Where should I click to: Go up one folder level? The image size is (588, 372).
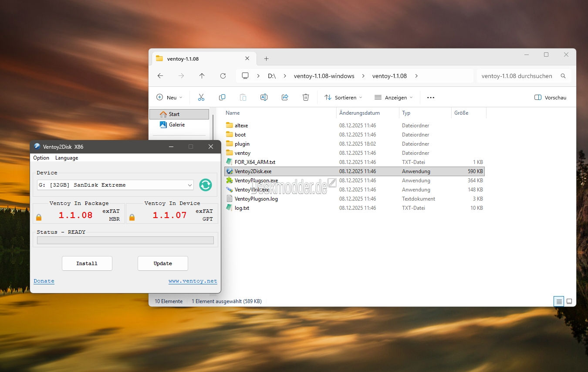(202, 76)
